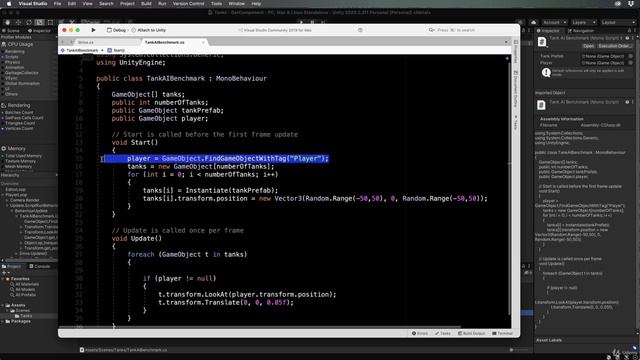Open the Help menu
The height and width of the screenshot is (360, 640).
tap(256, 4)
